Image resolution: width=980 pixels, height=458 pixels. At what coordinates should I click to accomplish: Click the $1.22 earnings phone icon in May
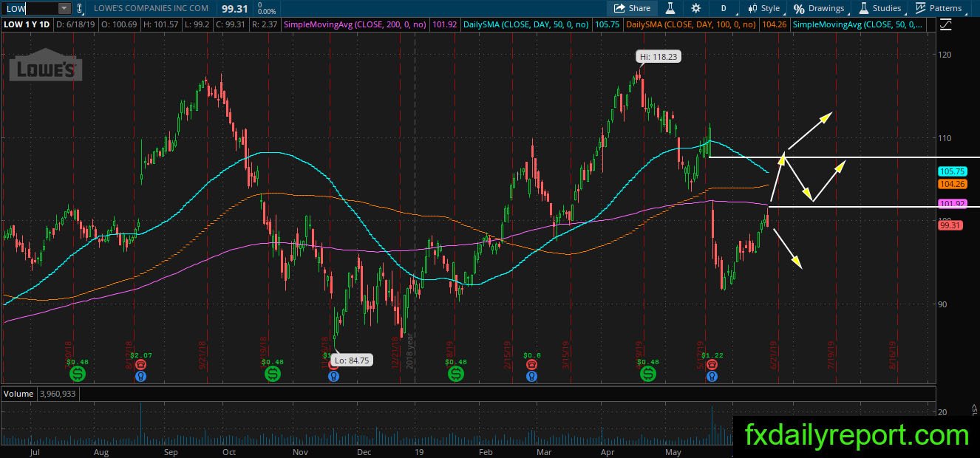pos(712,365)
